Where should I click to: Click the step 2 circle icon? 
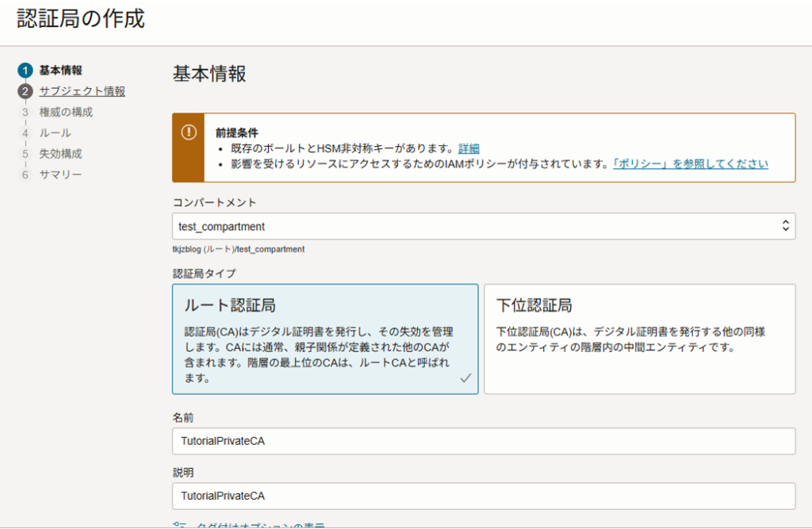point(25,91)
